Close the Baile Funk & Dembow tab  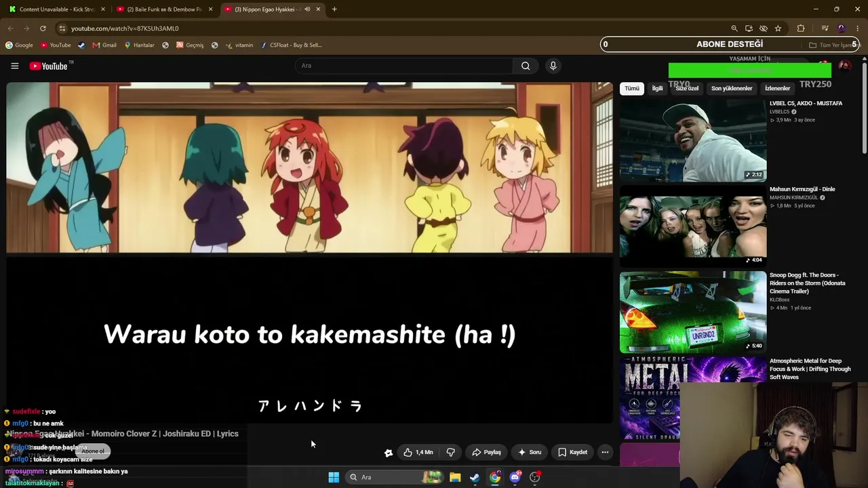click(x=211, y=9)
